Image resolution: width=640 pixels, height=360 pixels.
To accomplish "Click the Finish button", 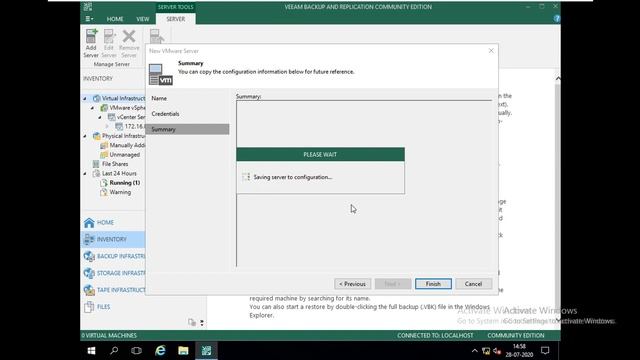I will (433, 284).
